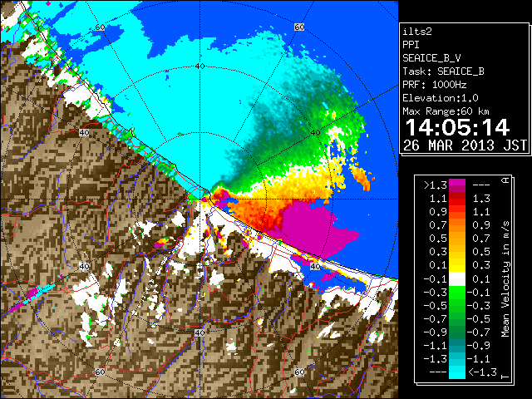Click the 'ilts2' site name text

click(x=417, y=32)
